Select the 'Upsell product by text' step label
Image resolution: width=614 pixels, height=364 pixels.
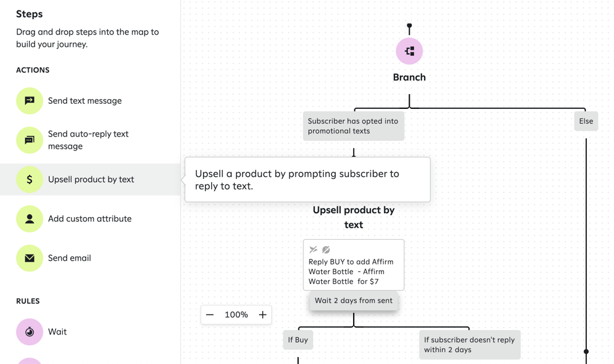tap(91, 180)
